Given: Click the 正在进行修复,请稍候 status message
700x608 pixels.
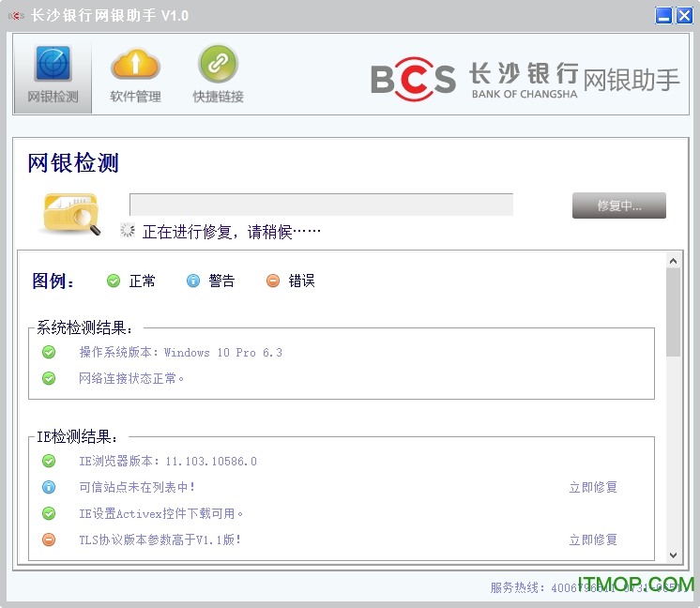Looking at the screenshot, I should click(x=231, y=232).
